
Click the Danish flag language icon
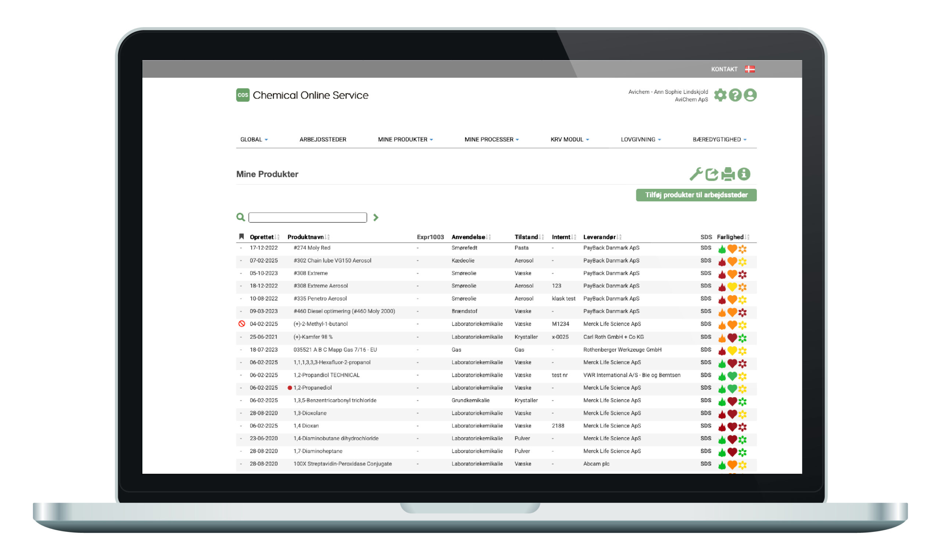[749, 69]
